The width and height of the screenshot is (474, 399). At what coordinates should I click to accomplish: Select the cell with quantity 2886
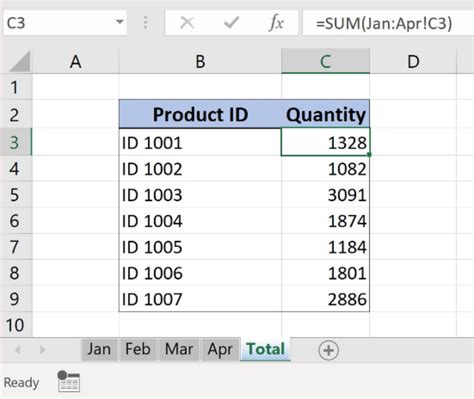325,299
